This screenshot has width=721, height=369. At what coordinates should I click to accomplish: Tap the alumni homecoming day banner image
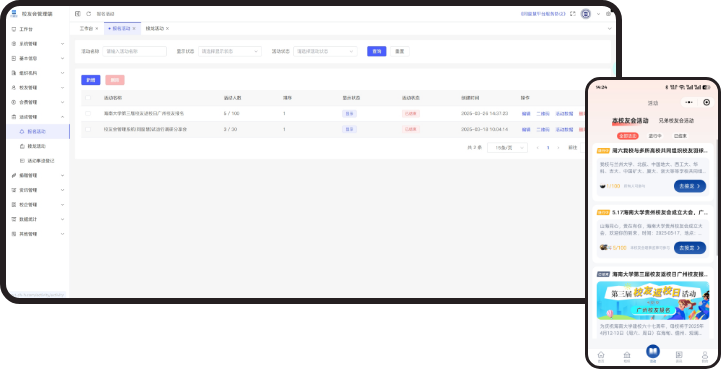click(652, 300)
